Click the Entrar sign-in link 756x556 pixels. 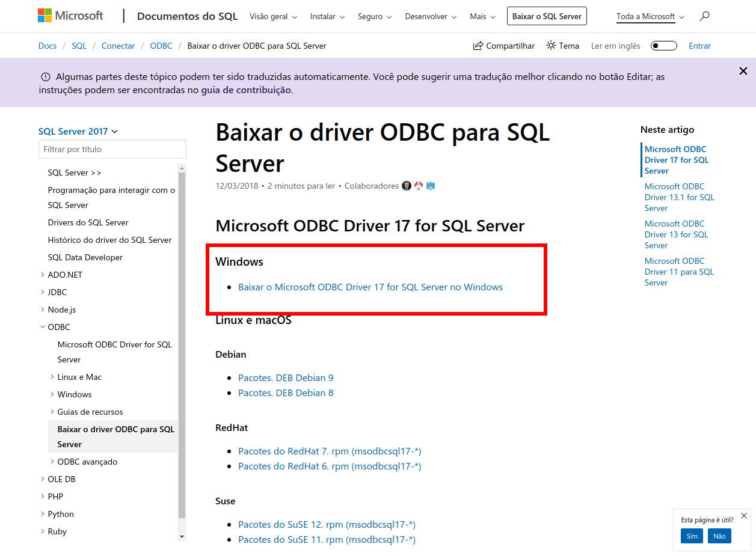(699, 46)
